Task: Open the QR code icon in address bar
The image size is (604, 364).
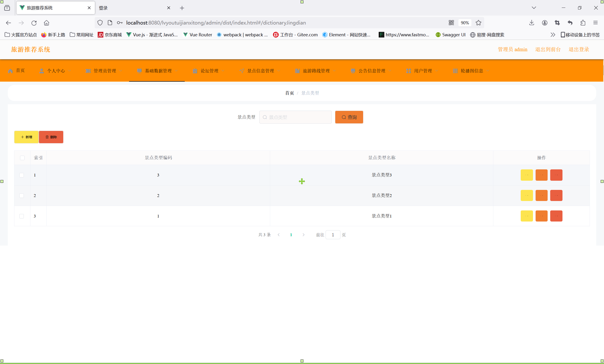Action: [x=451, y=23]
